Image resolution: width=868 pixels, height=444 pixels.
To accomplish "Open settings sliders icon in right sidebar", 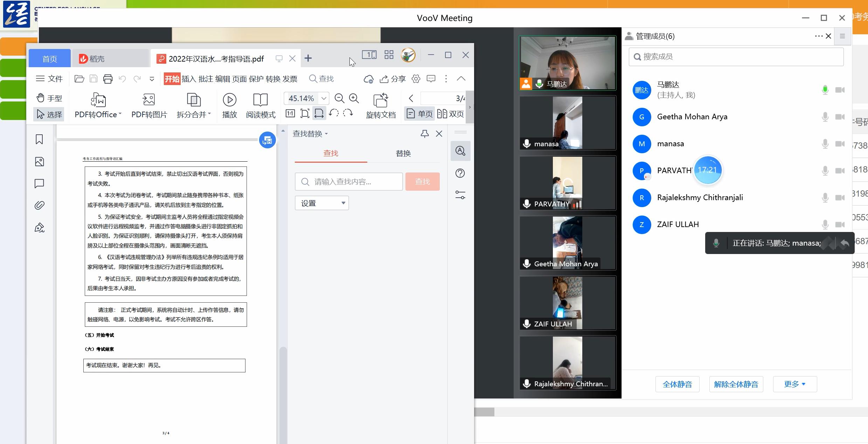I will pyautogui.click(x=460, y=195).
